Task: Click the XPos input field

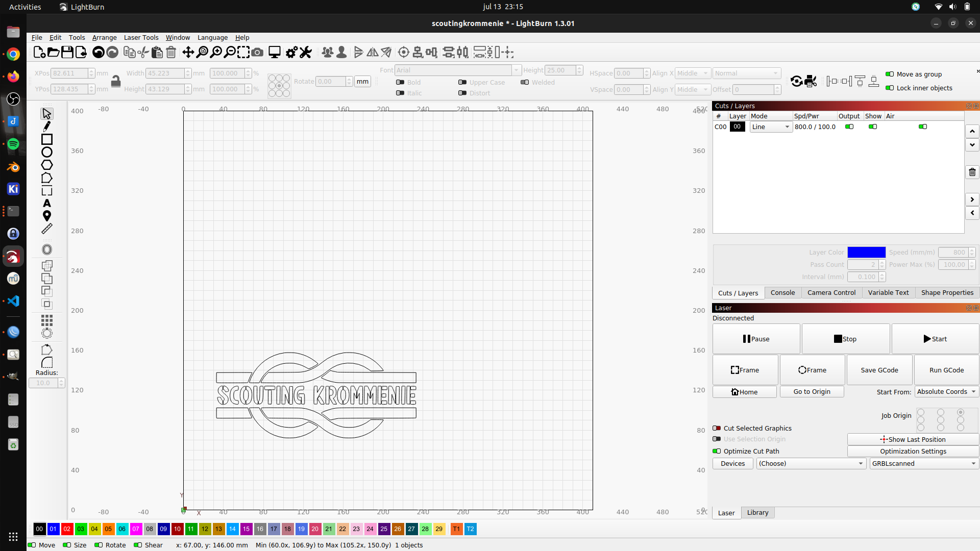Action: tap(69, 73)
